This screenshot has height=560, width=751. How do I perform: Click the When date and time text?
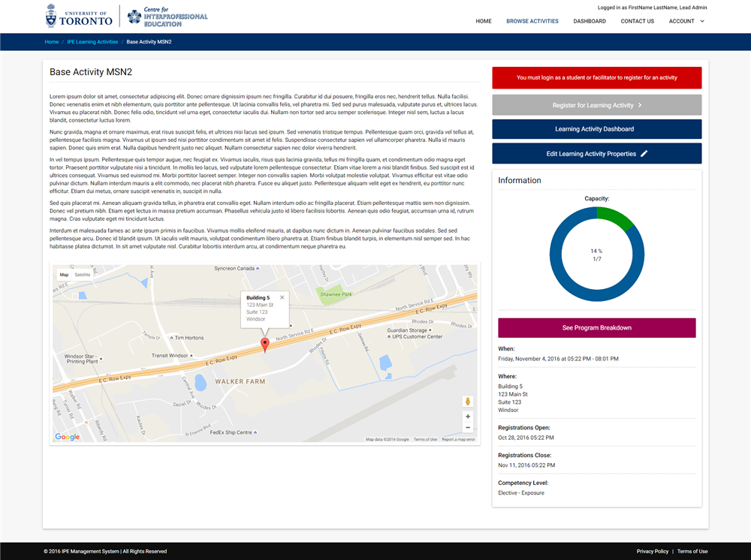click(558, 359)
